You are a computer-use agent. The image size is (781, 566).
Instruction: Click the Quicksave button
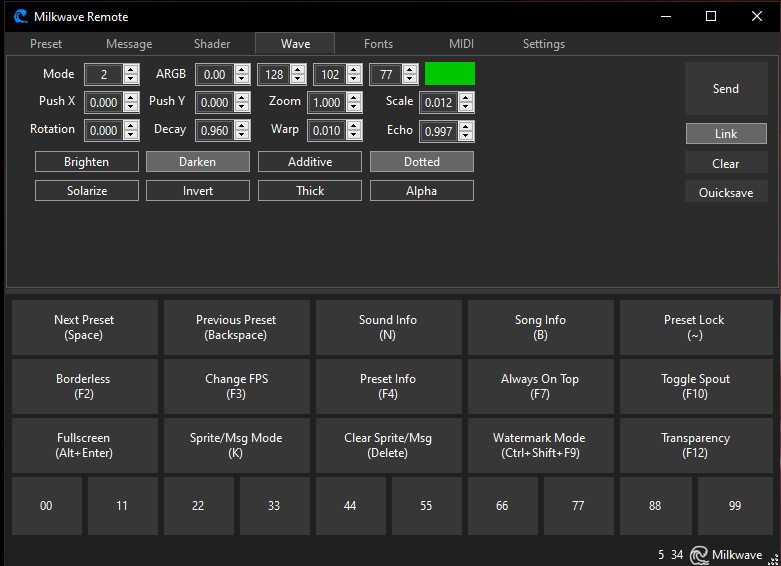tap(726, 192)
